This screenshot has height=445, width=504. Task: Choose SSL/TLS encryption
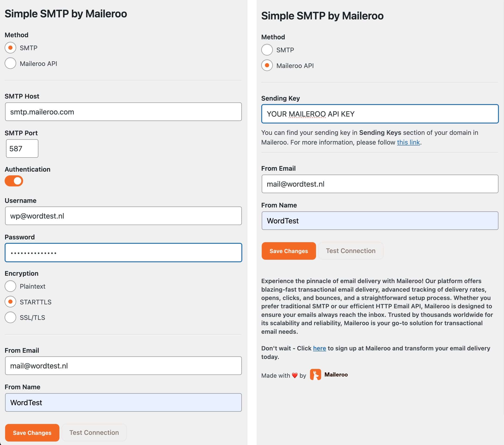(10, 317)
